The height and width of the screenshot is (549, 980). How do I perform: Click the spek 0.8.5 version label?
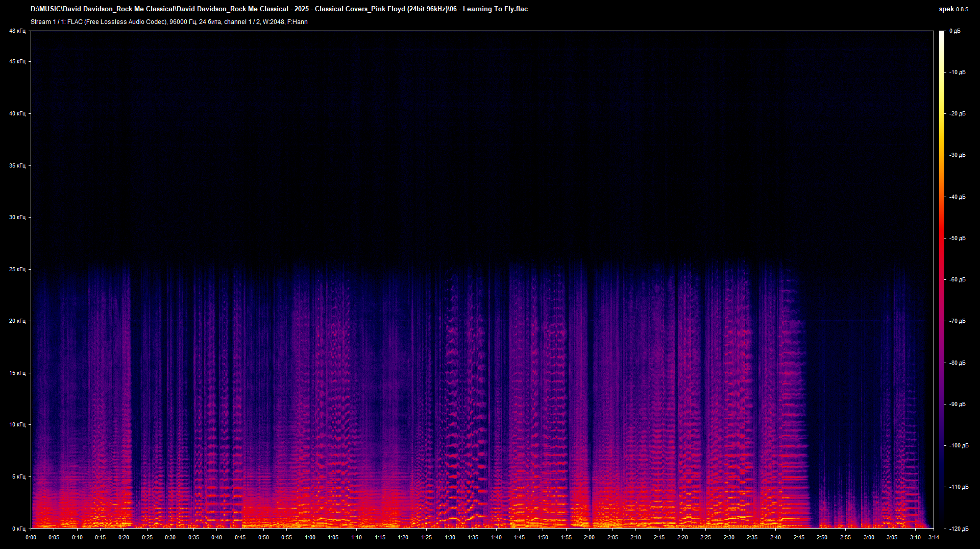pyautogui.click(x=953, y=9)
